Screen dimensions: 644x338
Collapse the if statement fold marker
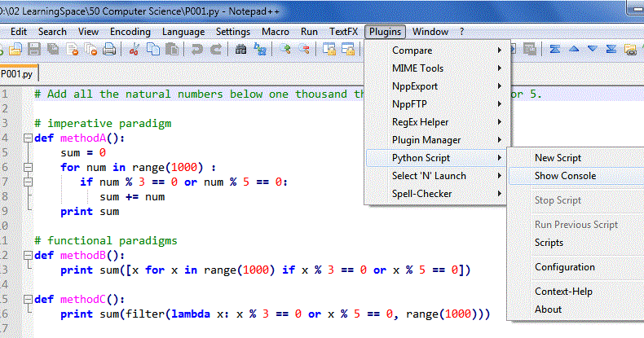28,182
